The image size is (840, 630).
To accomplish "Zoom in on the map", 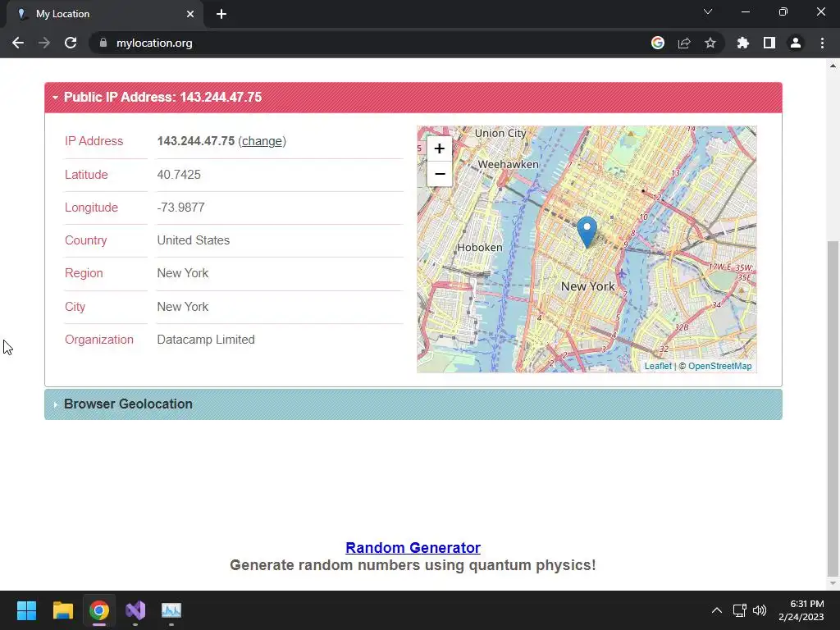I will pos(440,148).
